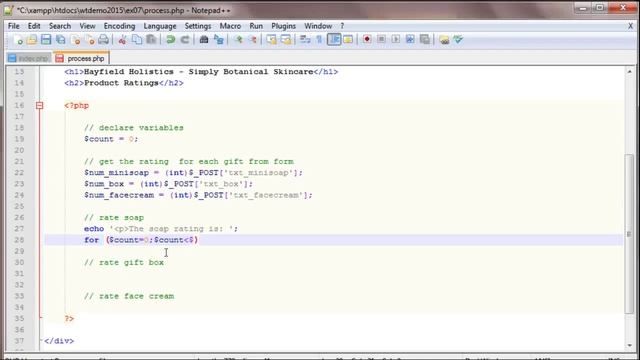
Task: Click 'Product Ratings' heading text on line 14
Action: (121, 83)
